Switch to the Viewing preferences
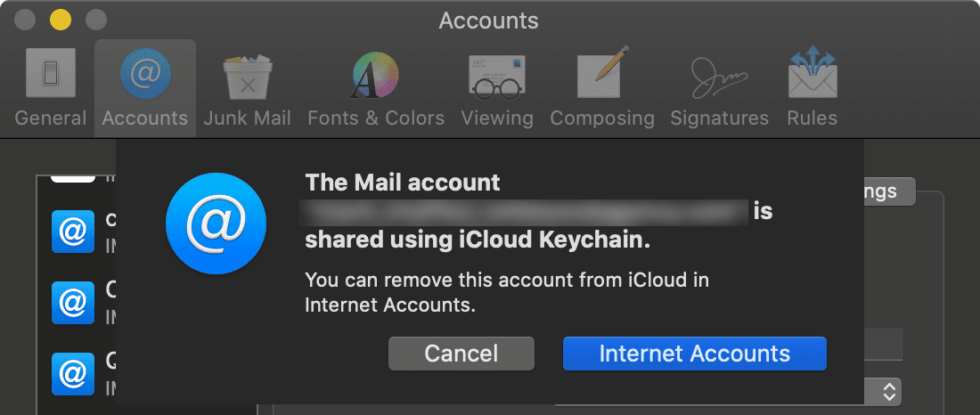The image size is (980, 415). coord(496,87)
